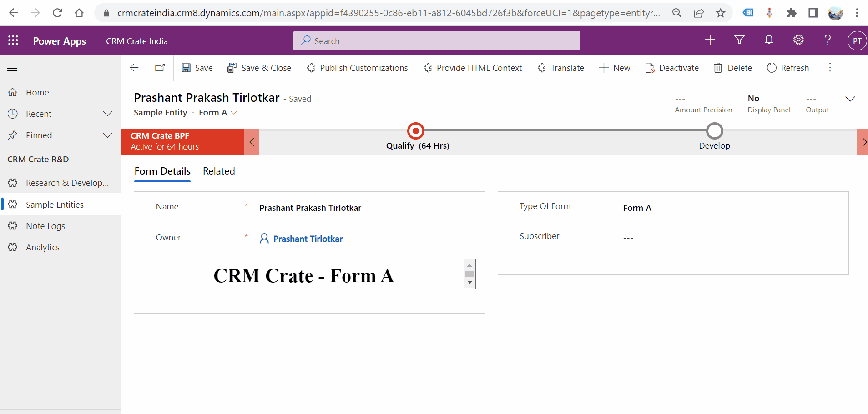The image size is (868, 414).
Task: Open the owner Prashant Tirlotkar link
Action: [x=307, y=239]
